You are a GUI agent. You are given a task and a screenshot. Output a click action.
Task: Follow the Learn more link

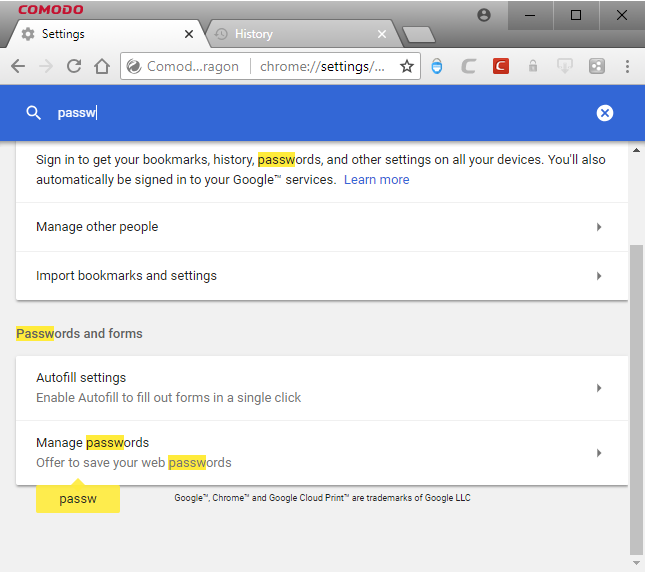[376, 180]
